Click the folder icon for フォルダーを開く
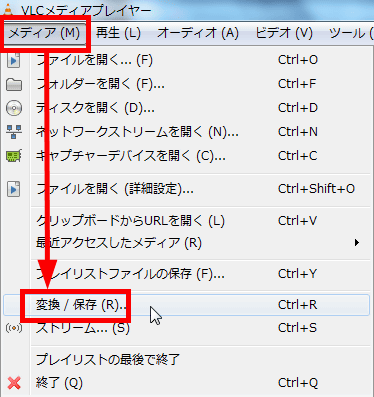The image size is (374, 397). pyautogui.click(x=14, y=85)
